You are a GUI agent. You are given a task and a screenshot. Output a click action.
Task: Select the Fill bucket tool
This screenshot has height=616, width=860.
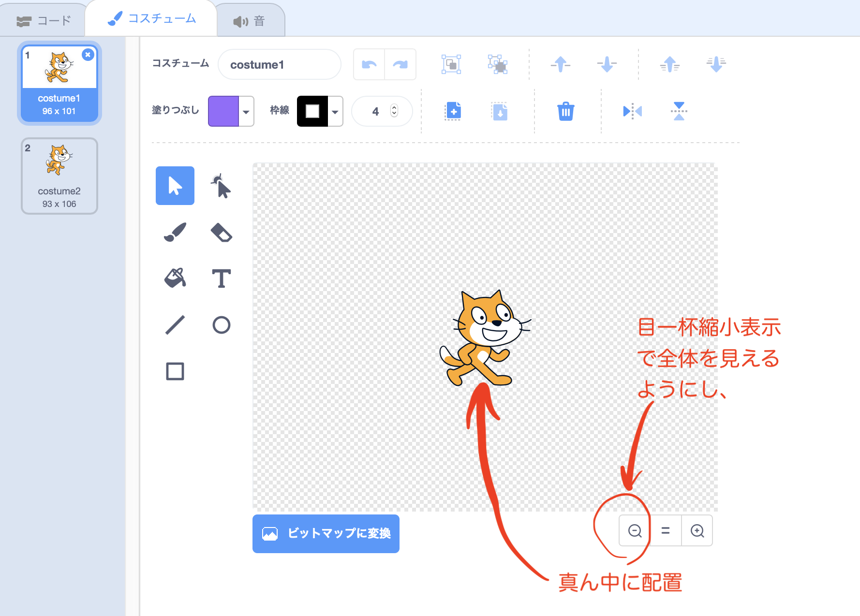pyautogui.click(x=175, y=279)
